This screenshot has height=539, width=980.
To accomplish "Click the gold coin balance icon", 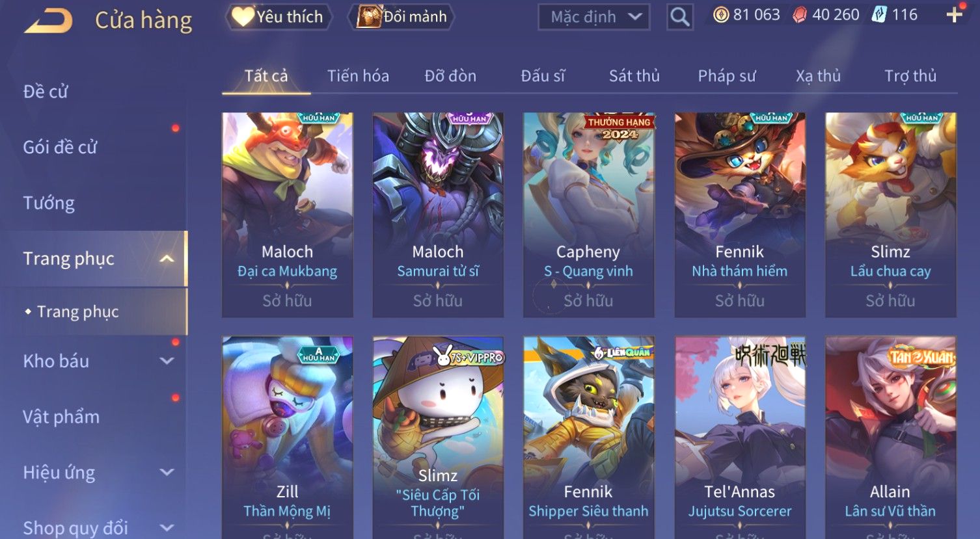I will (x=721, y=15).
